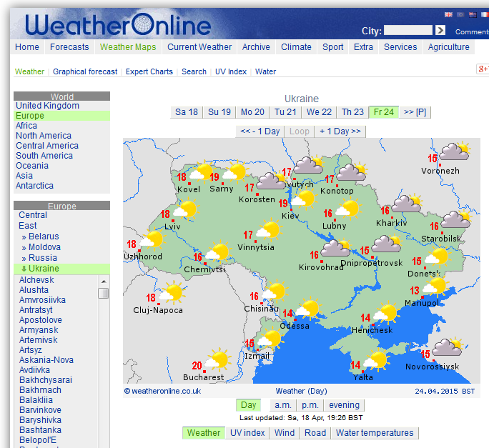
Task: Click the cloudy weather icon at Voronezh
Action: point(455,151)
